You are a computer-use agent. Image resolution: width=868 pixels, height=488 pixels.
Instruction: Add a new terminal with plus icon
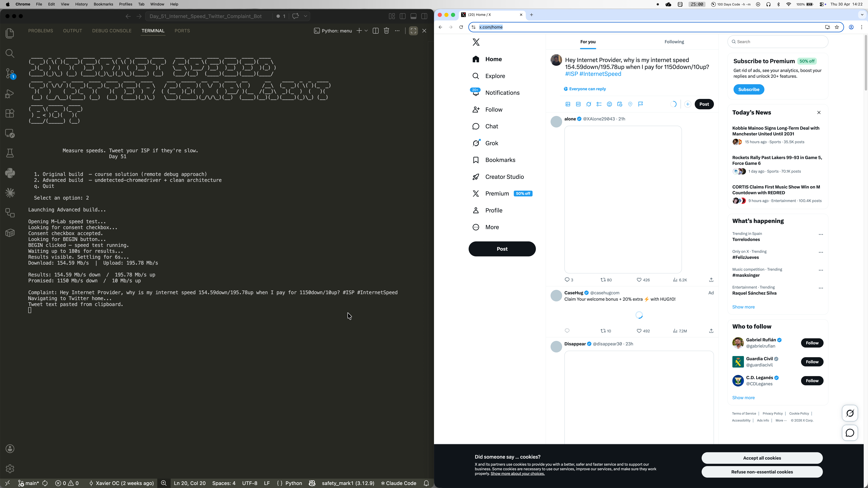(x=359, y=31)
